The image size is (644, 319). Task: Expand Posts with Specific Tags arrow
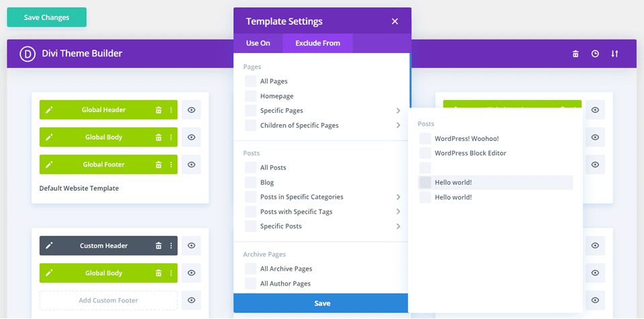point(398,212)
